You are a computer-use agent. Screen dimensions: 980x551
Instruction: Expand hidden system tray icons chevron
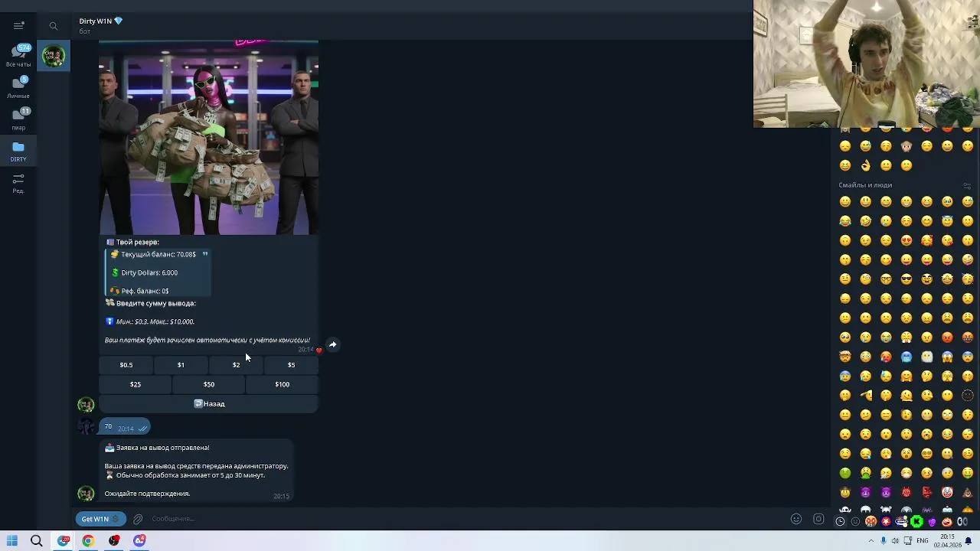tap(871, 541)
